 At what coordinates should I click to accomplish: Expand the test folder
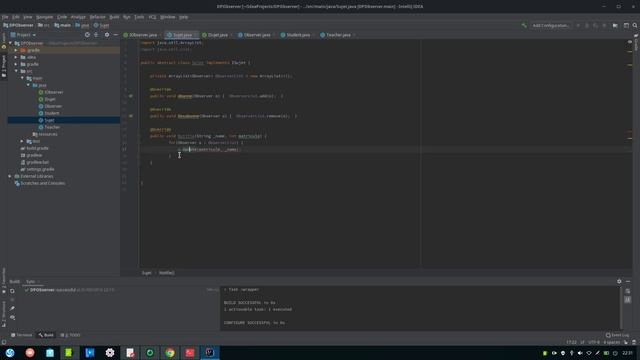point(22,141)
